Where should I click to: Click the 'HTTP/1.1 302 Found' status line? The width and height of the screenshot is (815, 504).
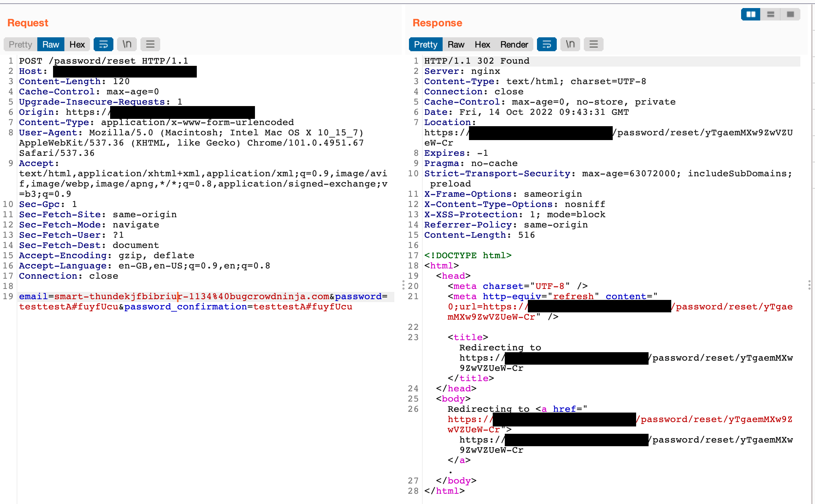477,61
